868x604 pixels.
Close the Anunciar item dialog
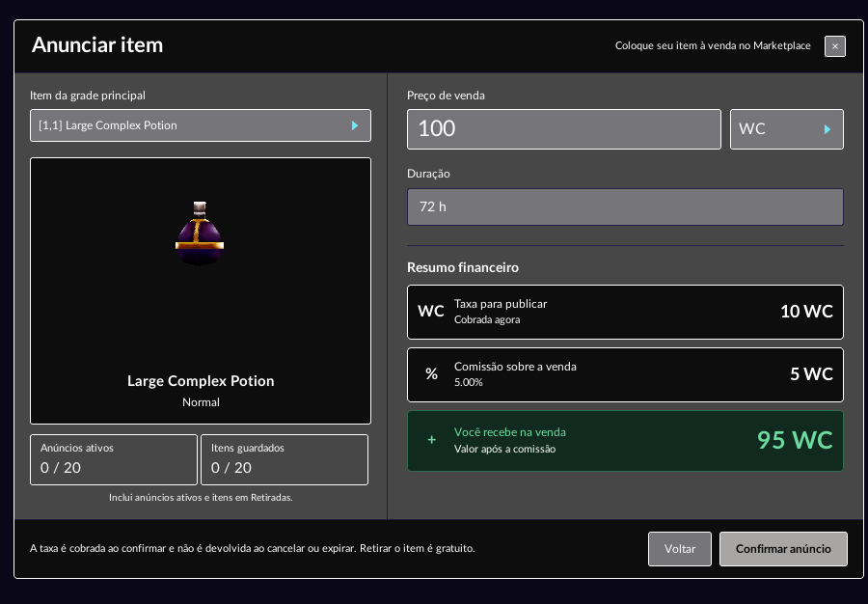click(835, 46)
